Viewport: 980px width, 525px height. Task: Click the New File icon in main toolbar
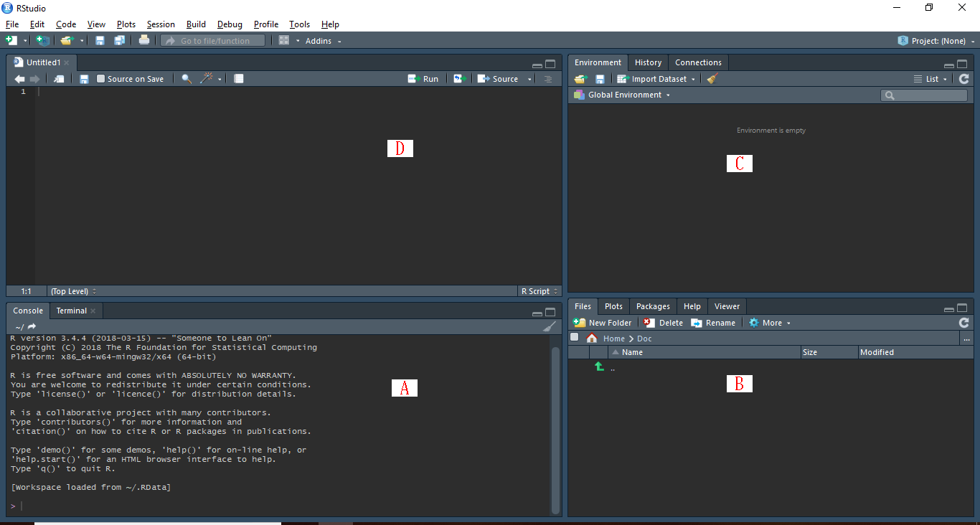11,41
